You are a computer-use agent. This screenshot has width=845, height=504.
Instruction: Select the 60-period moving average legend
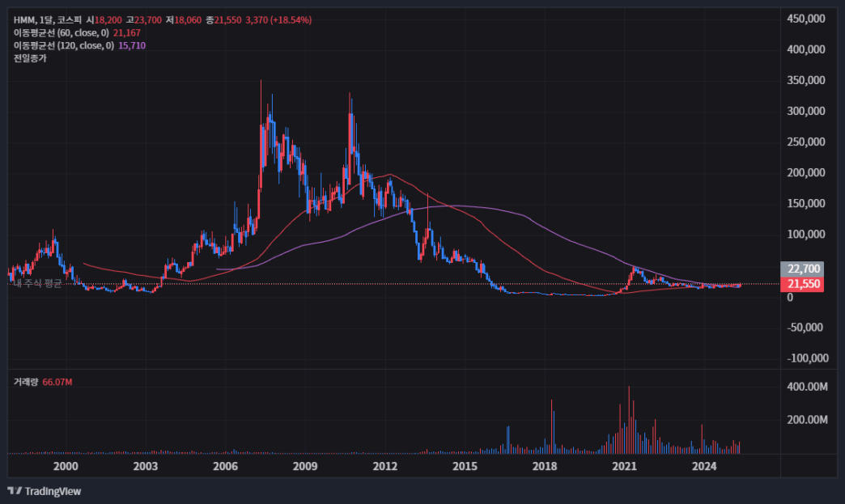[x=61, y=33]
